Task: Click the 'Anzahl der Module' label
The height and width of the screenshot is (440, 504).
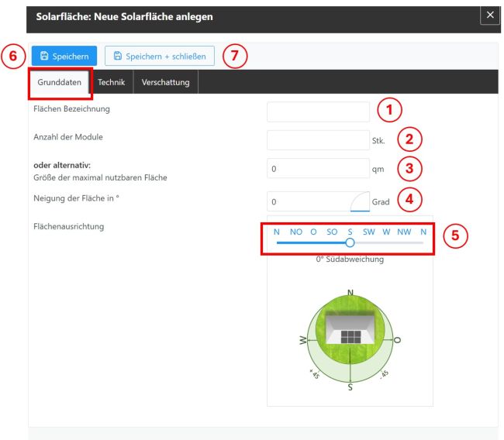Action: (x=68, y=137)
